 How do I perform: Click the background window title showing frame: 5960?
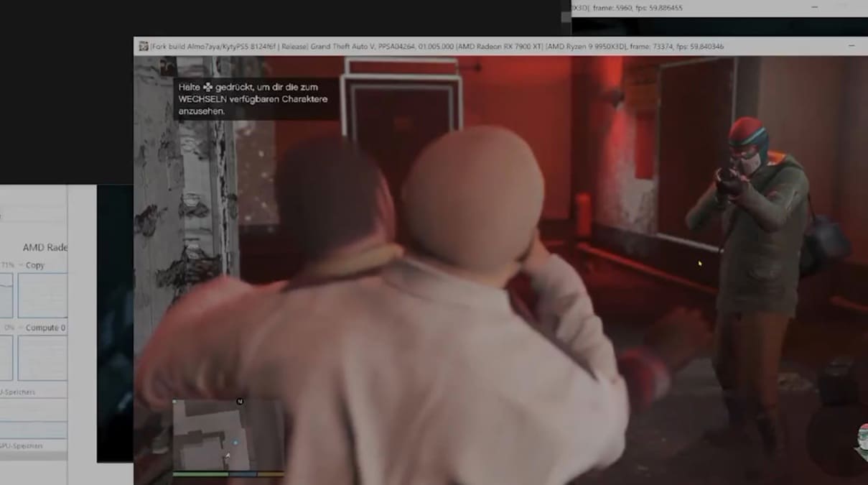(626, 8)
